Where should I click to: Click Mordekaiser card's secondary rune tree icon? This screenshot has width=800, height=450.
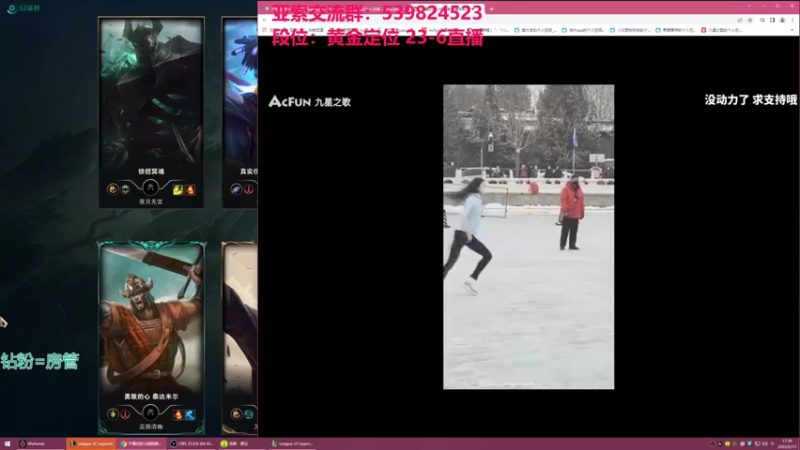(x=126, y=190)
